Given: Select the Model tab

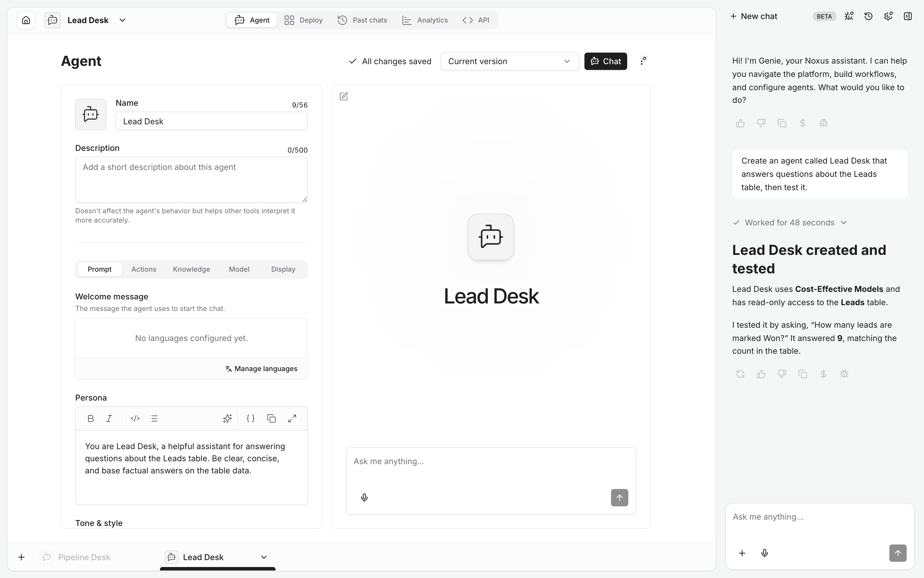Looking at the screenshot, I should tap(239, 269).
